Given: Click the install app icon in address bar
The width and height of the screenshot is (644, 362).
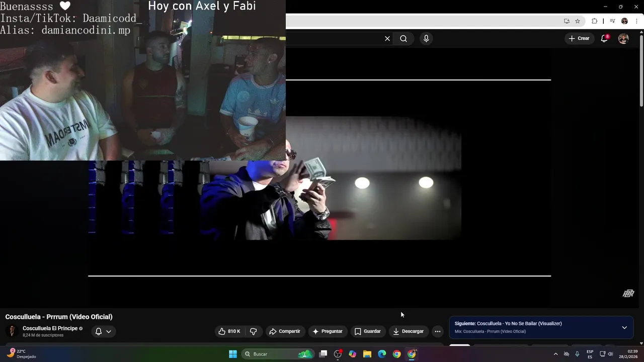Looking at the screenshot, I should click(567, 21).
